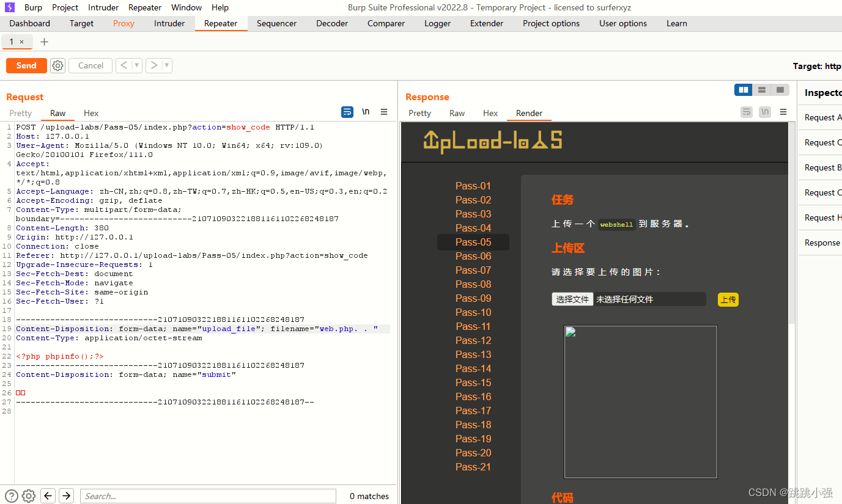
Task: Open the Burp menu
Action: [x=33, y=7]
